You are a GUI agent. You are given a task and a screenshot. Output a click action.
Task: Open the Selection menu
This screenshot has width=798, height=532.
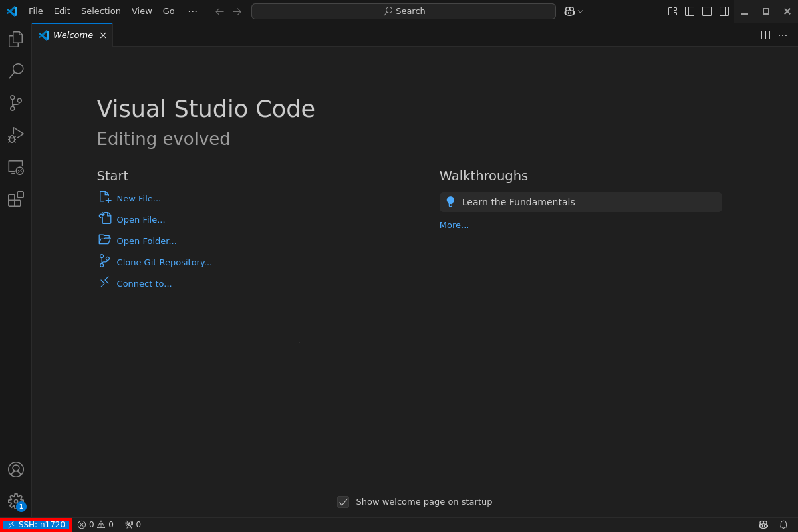[x=101, y=11]
